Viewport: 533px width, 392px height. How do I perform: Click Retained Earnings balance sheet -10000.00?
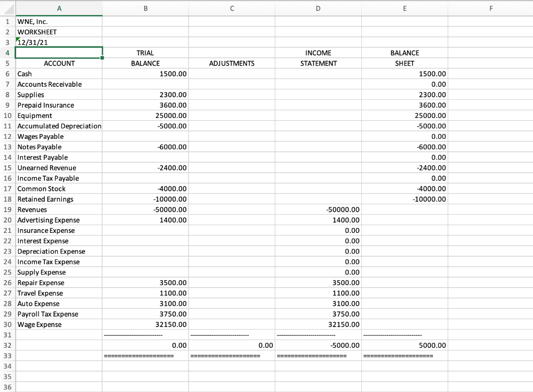click(404, 199)
